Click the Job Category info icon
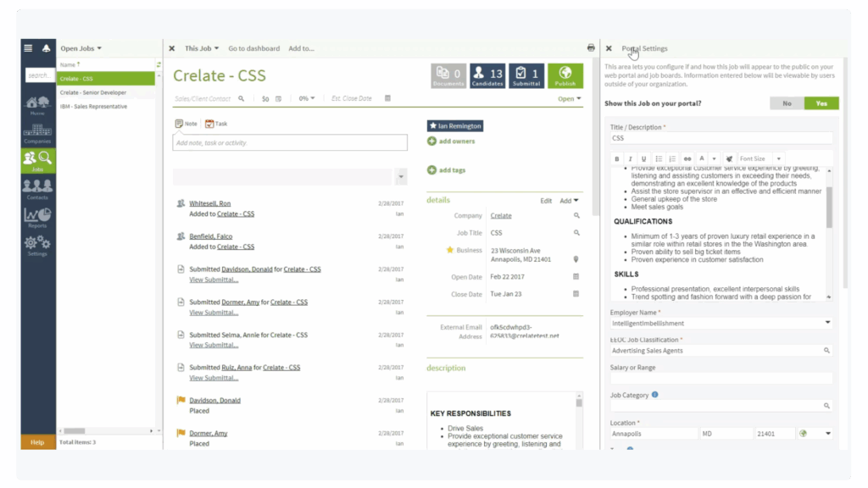 655,395
